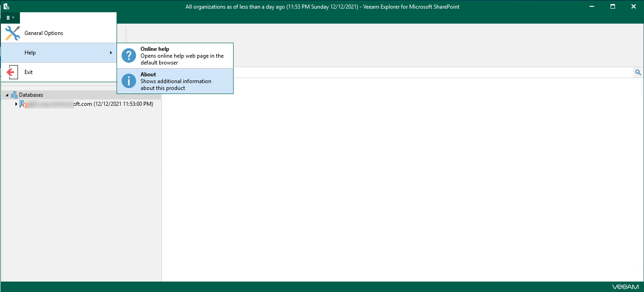
Task: Click the Online help question mark icon
Action: tap(129, 55)
